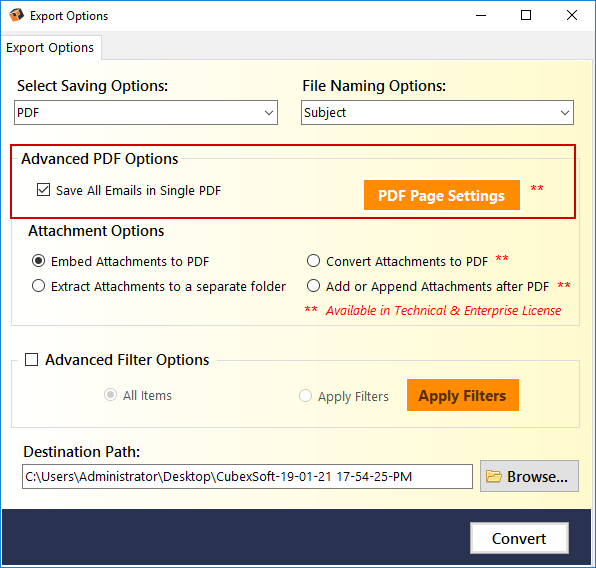This screenshot has width=596, height=568.
Task: Close the Export Options dialog
Action: point(571,16)
